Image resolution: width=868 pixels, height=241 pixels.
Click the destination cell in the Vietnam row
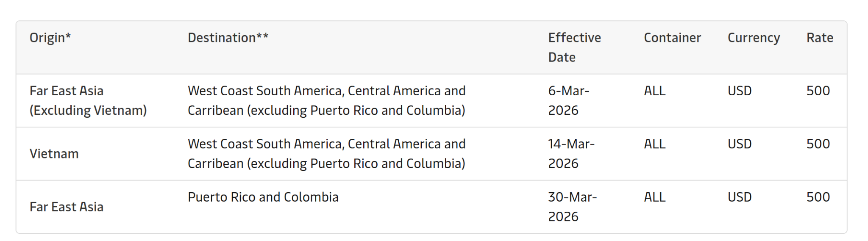(326, 153)
